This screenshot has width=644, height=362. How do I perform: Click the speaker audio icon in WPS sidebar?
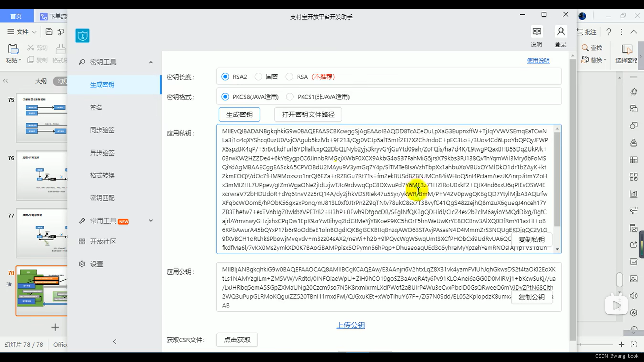(x=633, y=296)
